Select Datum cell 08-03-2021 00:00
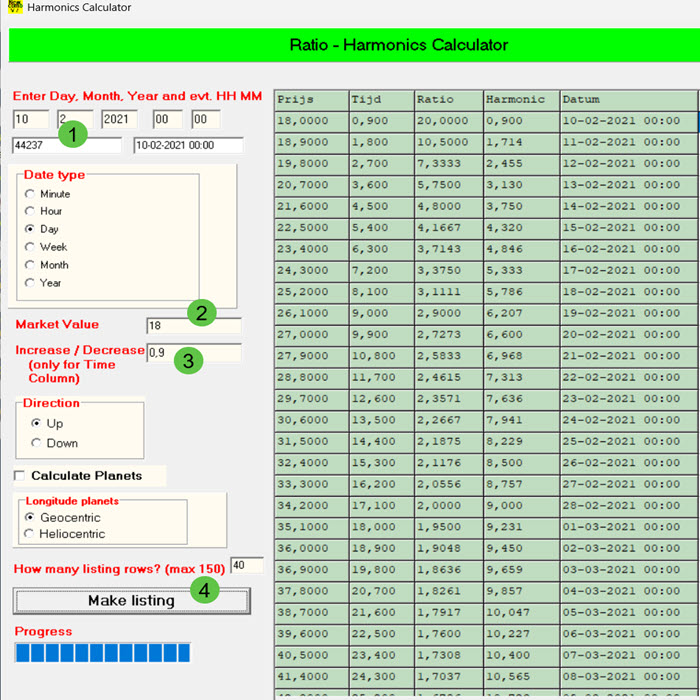 point(629,677)
